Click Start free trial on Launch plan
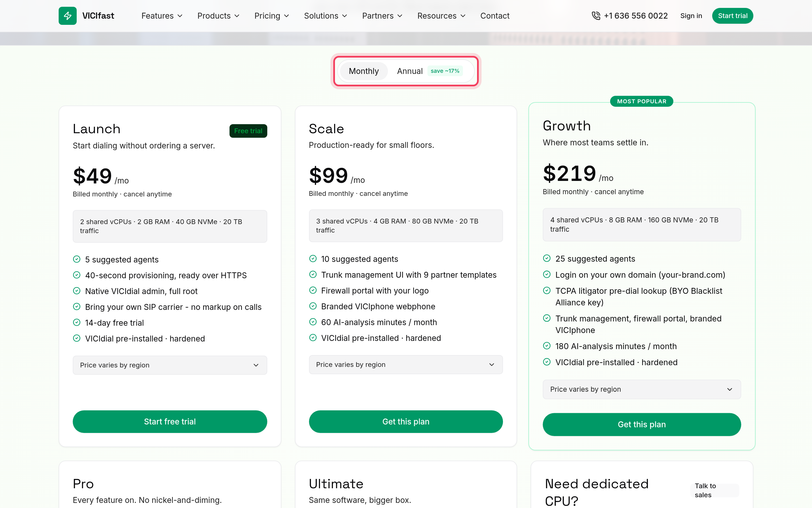 170,421
